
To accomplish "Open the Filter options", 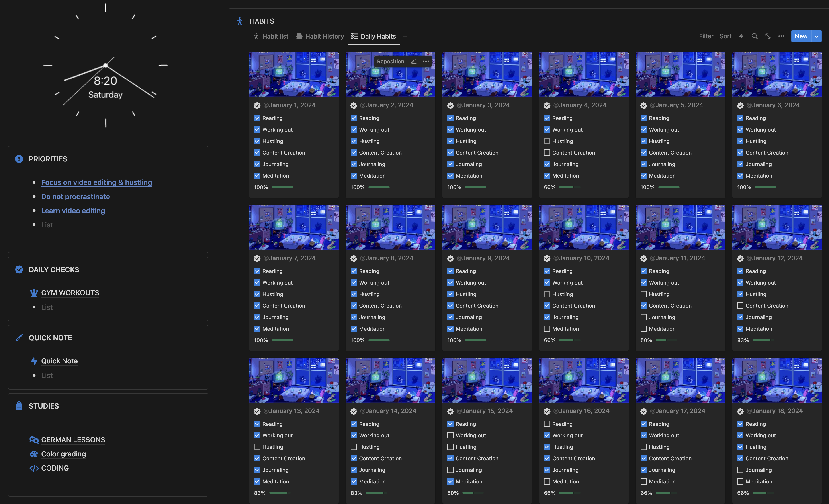I will tap(706, 36).
